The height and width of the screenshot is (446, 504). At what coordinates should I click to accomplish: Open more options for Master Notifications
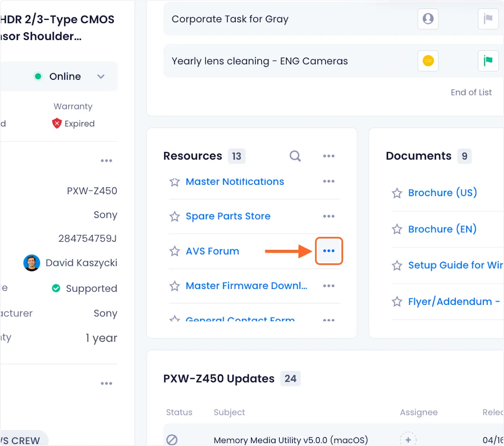coord(329,181)
